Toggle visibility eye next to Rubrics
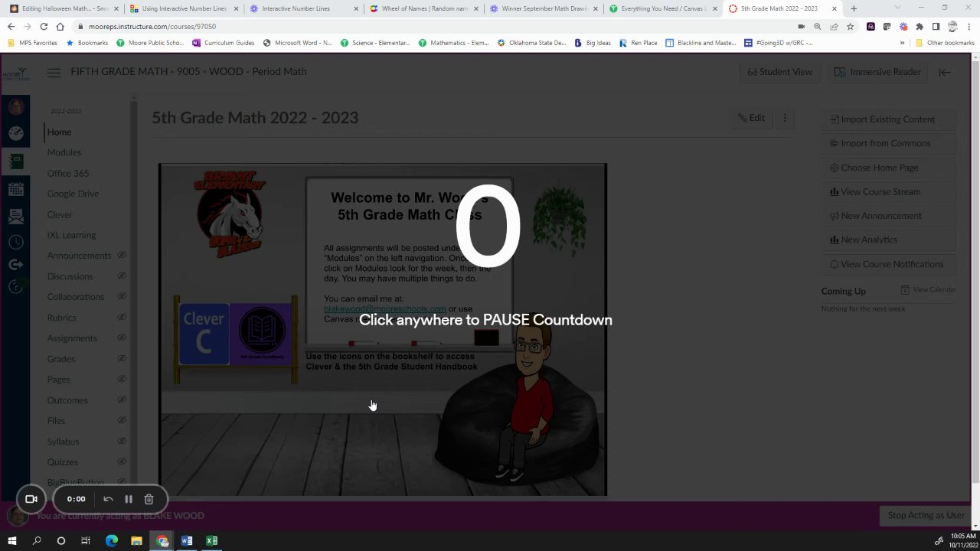The width and height of the screenshot is (980, 551). tap(122, 317)
